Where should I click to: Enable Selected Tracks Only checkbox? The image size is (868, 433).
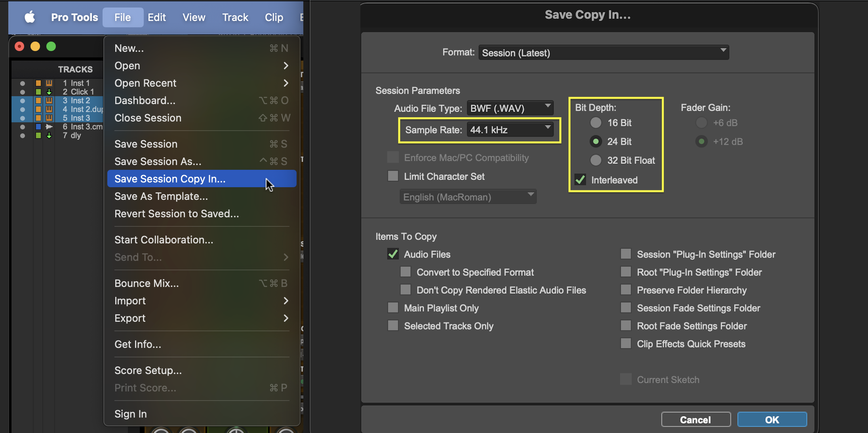pos(393,326)
